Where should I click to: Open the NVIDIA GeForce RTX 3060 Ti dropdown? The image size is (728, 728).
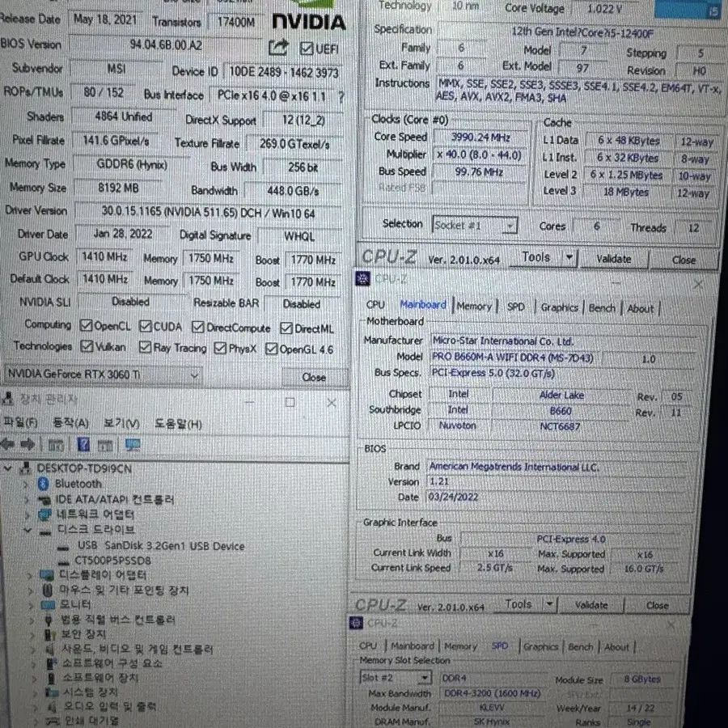pos(103,375)
